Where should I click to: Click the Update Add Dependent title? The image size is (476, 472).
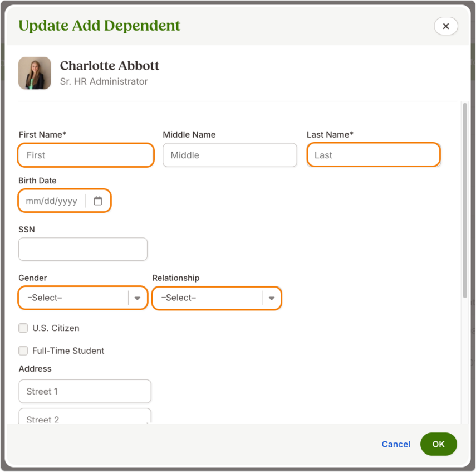click(x=100, y=26)
